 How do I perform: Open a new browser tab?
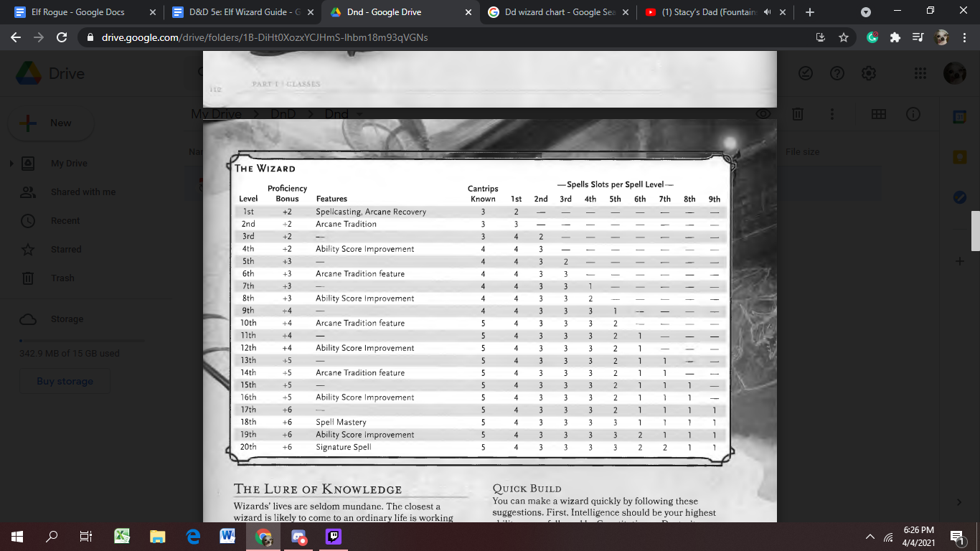coord(810,12)
